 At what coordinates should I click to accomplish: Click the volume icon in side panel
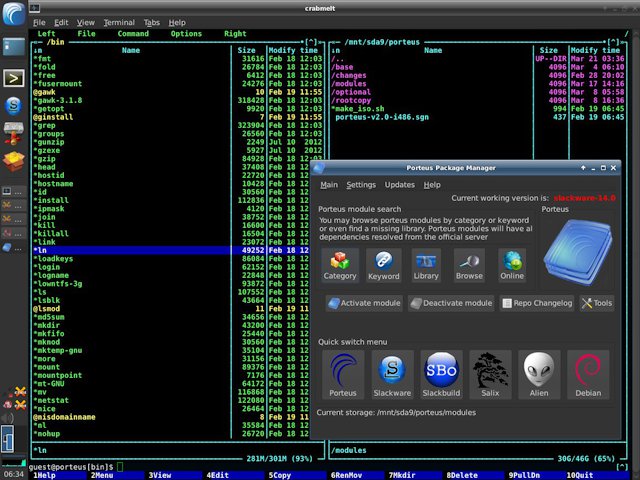tap(8, 418)
